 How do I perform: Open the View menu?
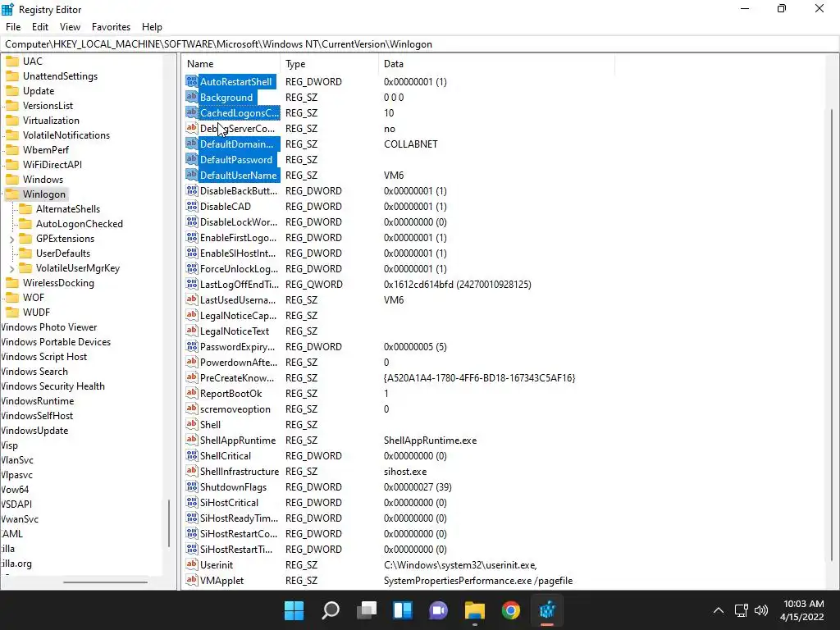pyautogui.click(x=70, y=27)
